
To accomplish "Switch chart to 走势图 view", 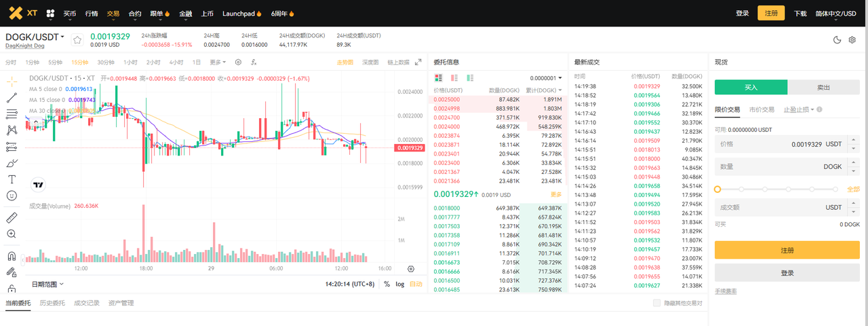I will [345, 62].
